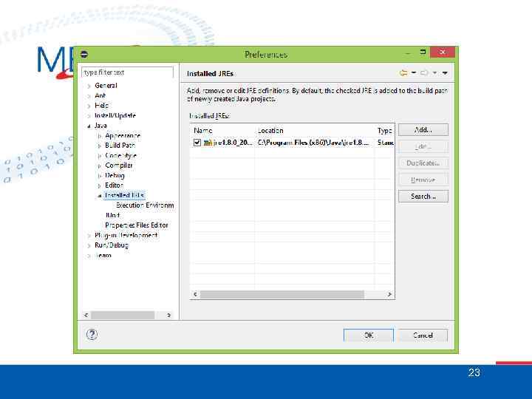
Task: Select Appearance under Java
Action: (x=123, y=135)
